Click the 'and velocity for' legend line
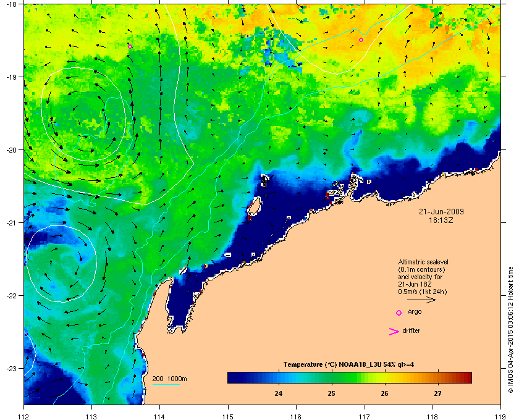The width and height of the screenshot is (519, 420). tap(420, 277)
